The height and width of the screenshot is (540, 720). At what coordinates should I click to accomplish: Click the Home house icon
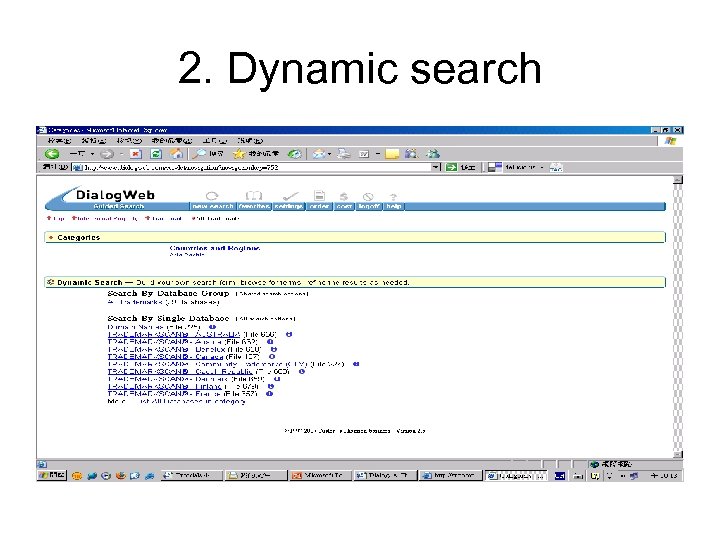(x=176, y=154)
